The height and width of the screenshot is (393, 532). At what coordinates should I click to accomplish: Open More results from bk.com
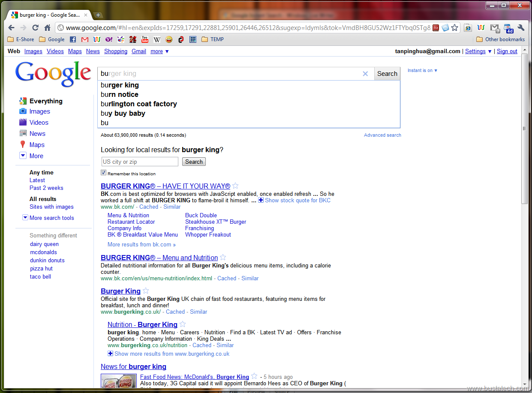pos(141,245)
